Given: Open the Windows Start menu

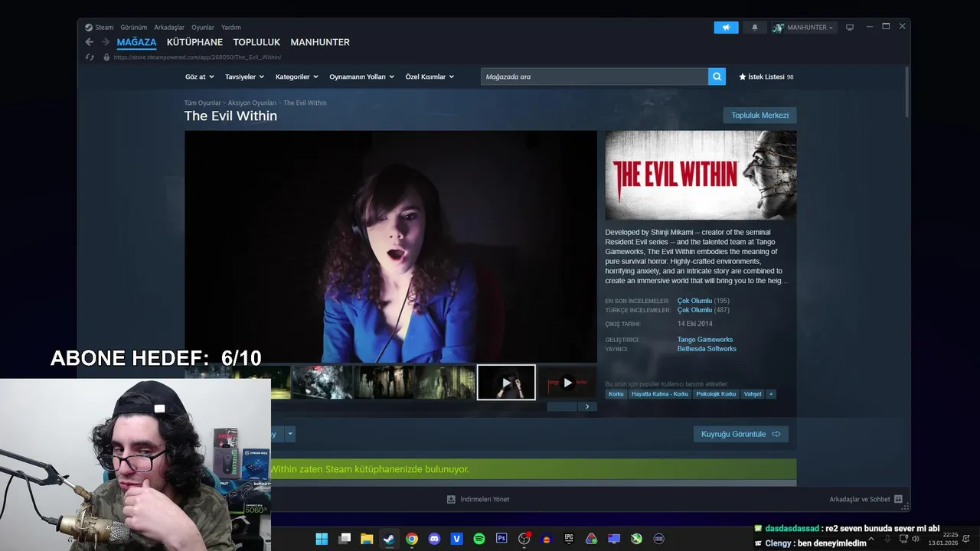Looking at the screenshot, I should click(x=322, y=539).
